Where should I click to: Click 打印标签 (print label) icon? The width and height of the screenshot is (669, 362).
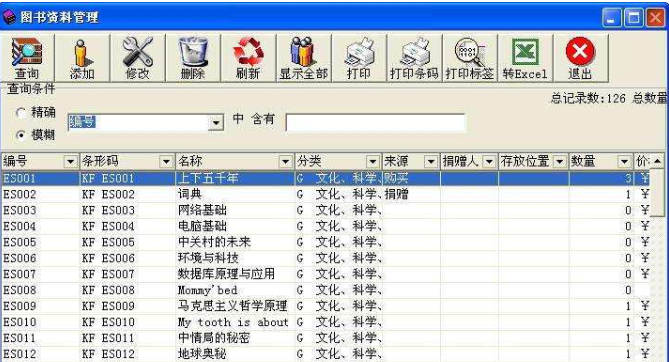tap(469, 58)
